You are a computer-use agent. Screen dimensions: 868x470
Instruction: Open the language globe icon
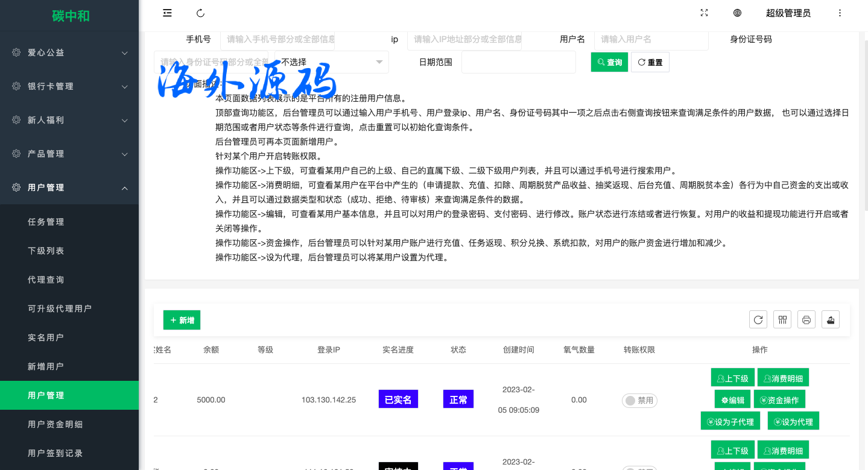coord(737,13)
